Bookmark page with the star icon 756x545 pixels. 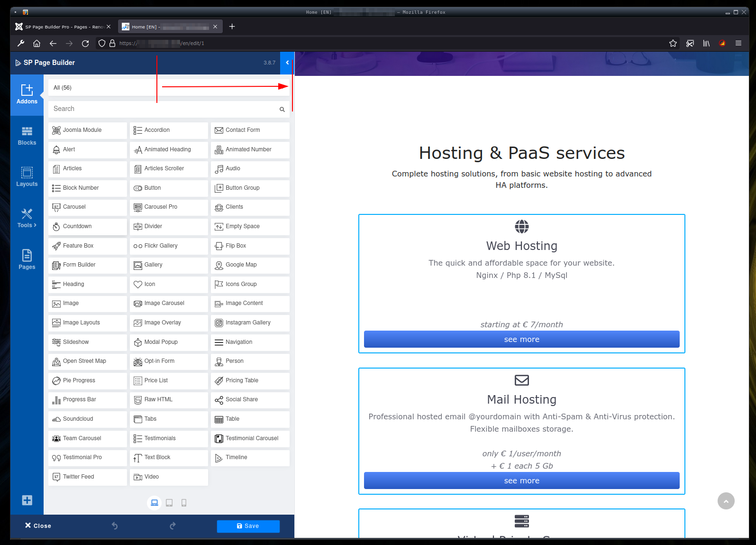tap(673, 43)
